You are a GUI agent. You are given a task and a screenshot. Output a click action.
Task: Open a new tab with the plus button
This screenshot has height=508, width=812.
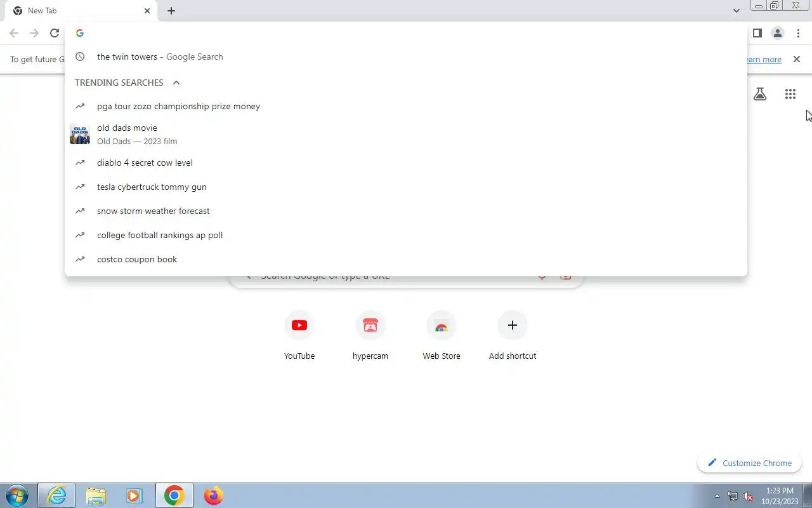click(x=171, y=11)
